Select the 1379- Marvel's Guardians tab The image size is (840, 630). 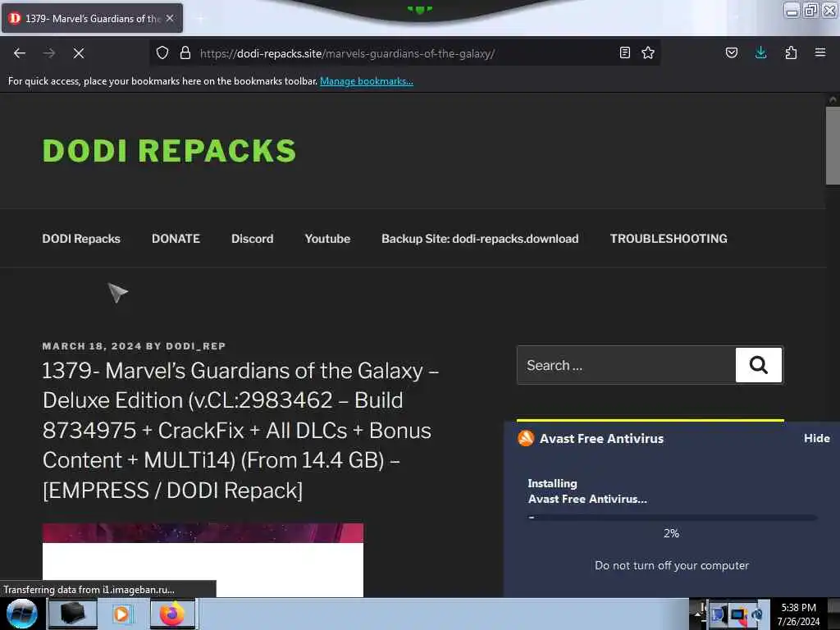tap(92, 18)
